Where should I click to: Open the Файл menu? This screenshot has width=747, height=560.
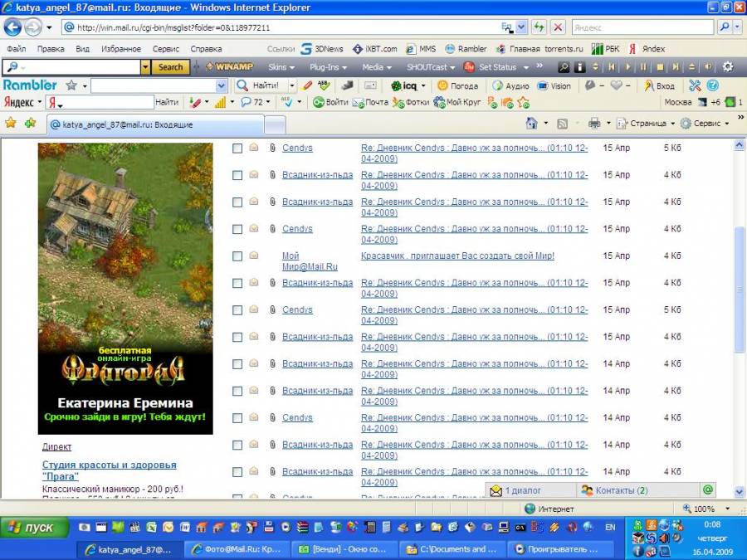[17, 49]
